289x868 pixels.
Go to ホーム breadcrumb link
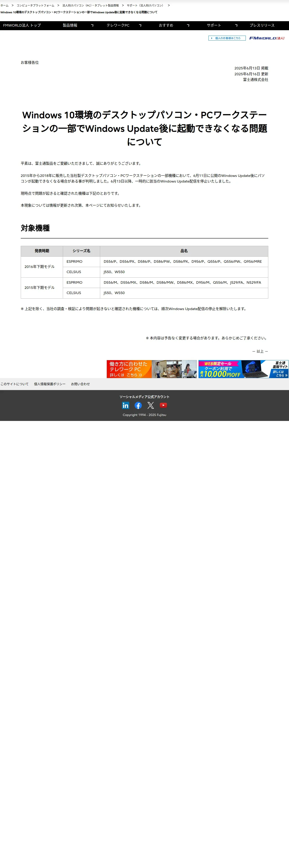coord(4,5)
